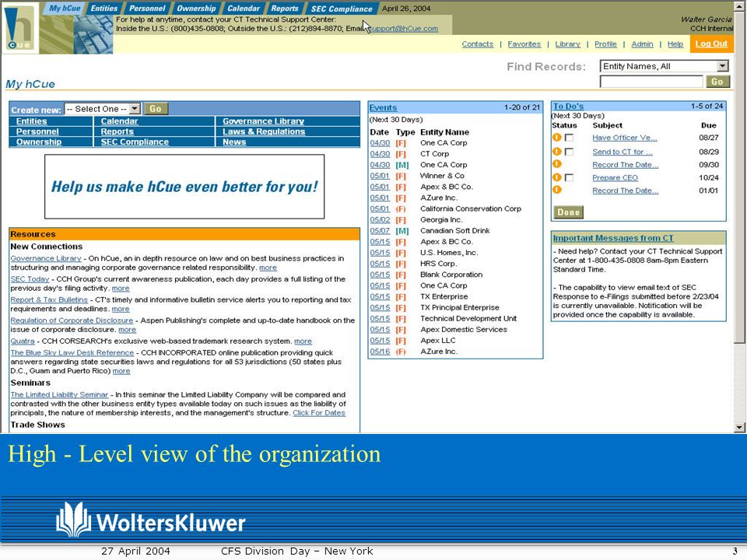Click the Governance Library quick link in blue panel
The image size is (747, 560).
pos(264,121)
